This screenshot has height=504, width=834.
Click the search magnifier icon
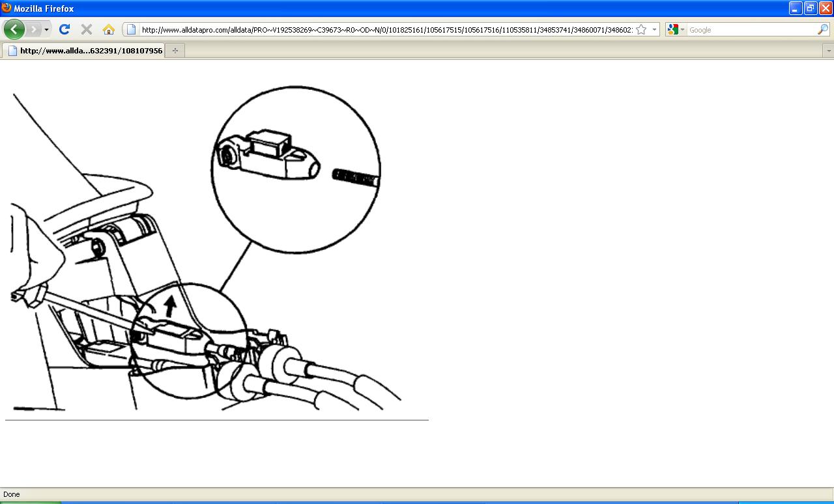point(823,29)
